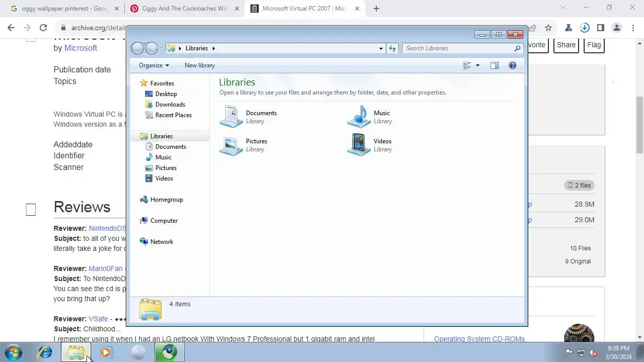Select Pictures under Libraries in sidebar
Viewport: 644px width, 362px height.
(166, 168)
